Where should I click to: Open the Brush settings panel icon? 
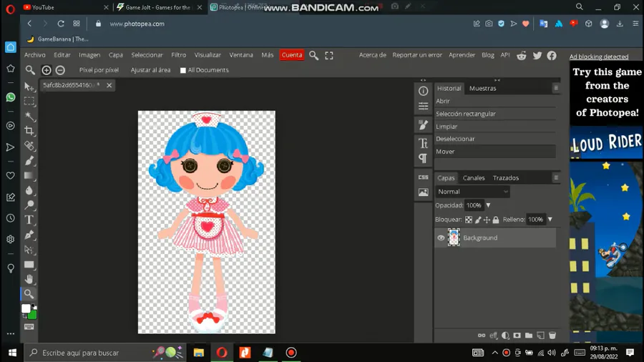(423, 125)
